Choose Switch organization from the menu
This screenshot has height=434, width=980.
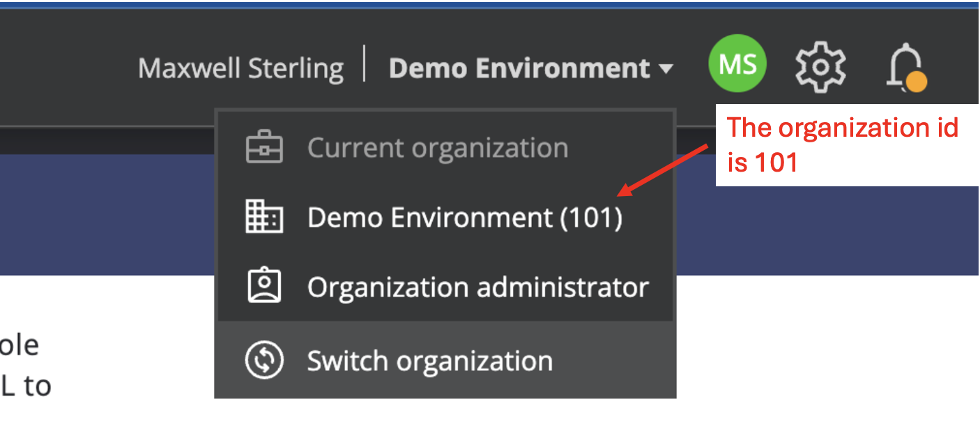point(429,361)
